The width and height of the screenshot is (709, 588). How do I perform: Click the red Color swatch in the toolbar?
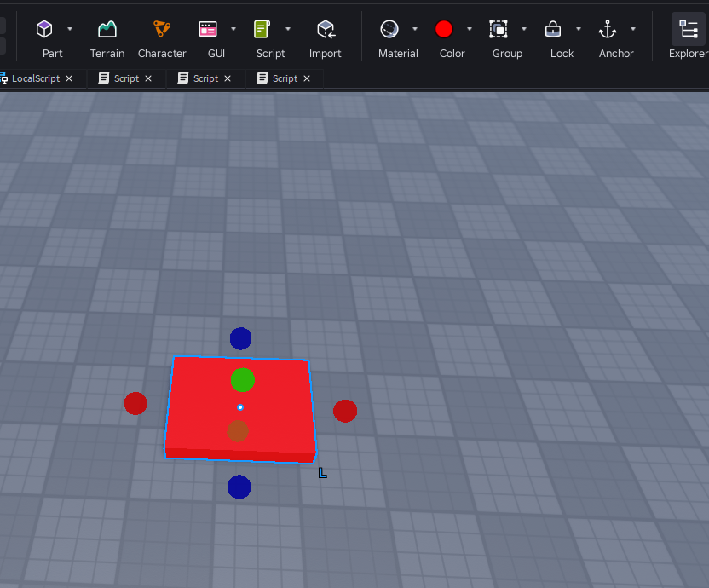pyautogui.click(x=444, y=30)
